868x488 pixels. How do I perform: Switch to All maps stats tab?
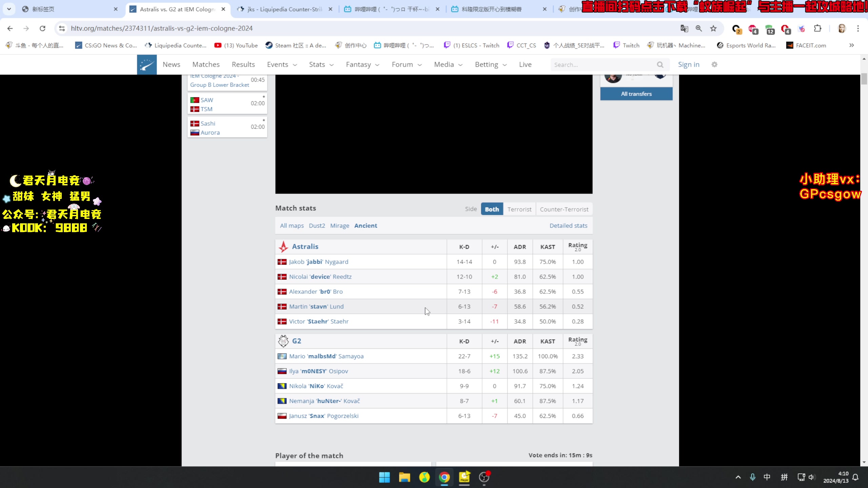tap(292, 226)
